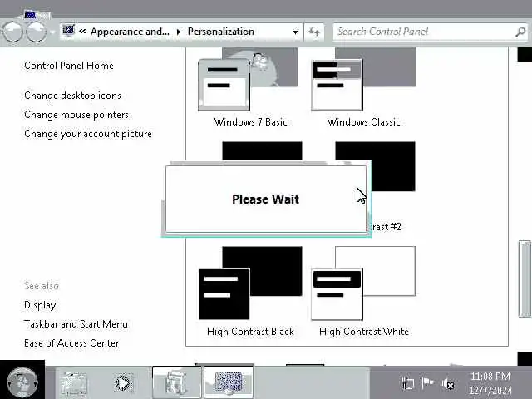Open the first pinned taskbar program icon

click(74, 383)
